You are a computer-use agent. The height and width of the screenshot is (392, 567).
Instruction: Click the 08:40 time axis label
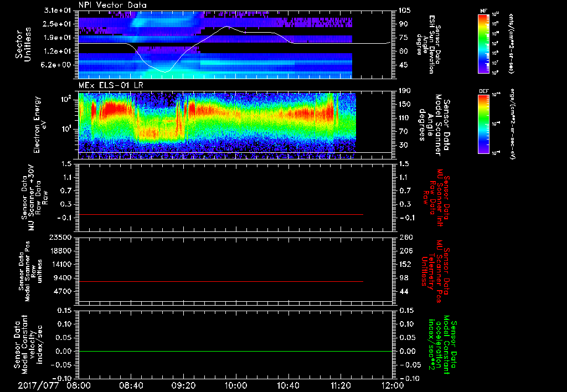coord(131,385)
